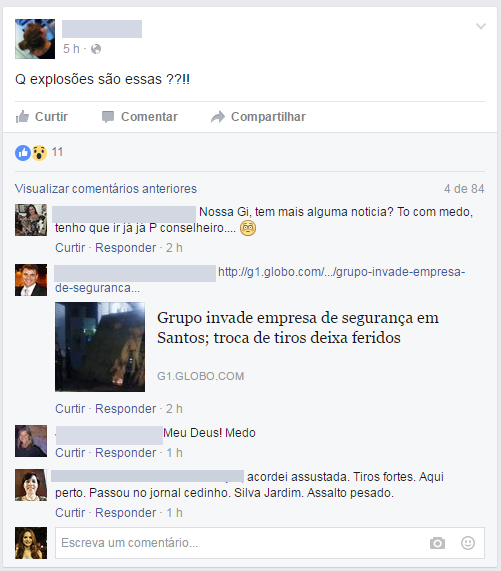Open the emoji smiley picker in comment box
501x571 pixels.
[468, 543]
